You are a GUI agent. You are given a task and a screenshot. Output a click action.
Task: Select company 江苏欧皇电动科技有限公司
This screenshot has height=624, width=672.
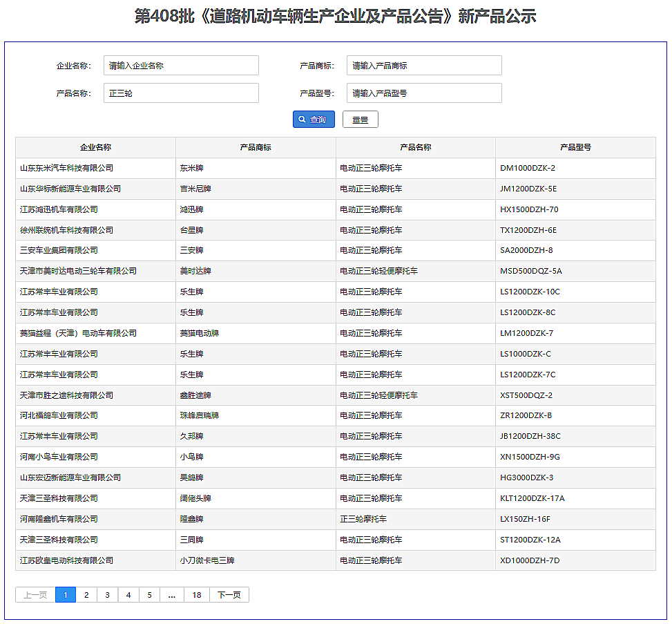(66, 560)
